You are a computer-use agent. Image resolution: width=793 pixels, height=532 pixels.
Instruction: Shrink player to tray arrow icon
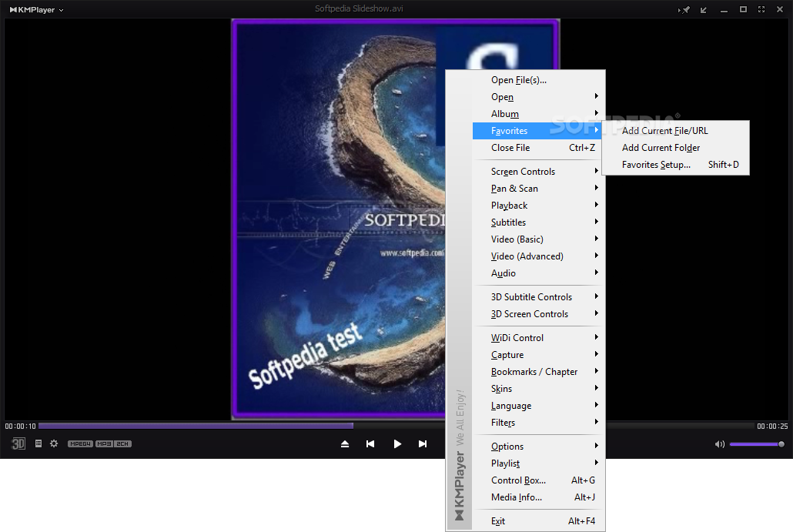704,9
